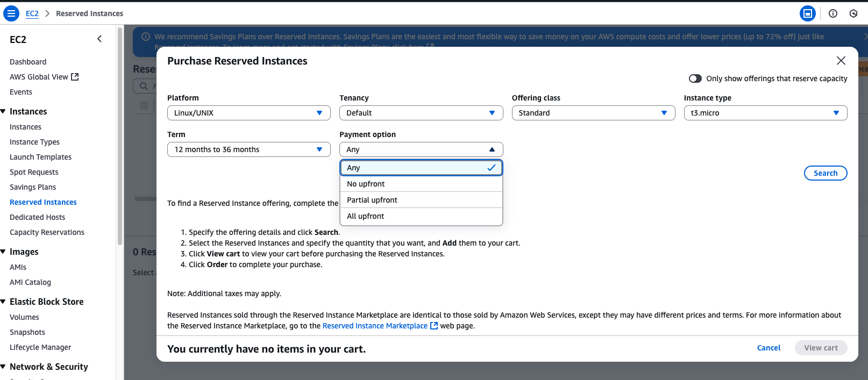Open the Offering class dropdown

pos(593,113)
